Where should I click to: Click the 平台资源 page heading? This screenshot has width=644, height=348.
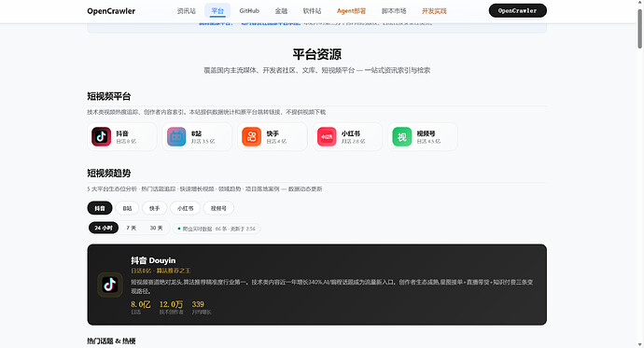pyautogui.click(x=316, y=54)
